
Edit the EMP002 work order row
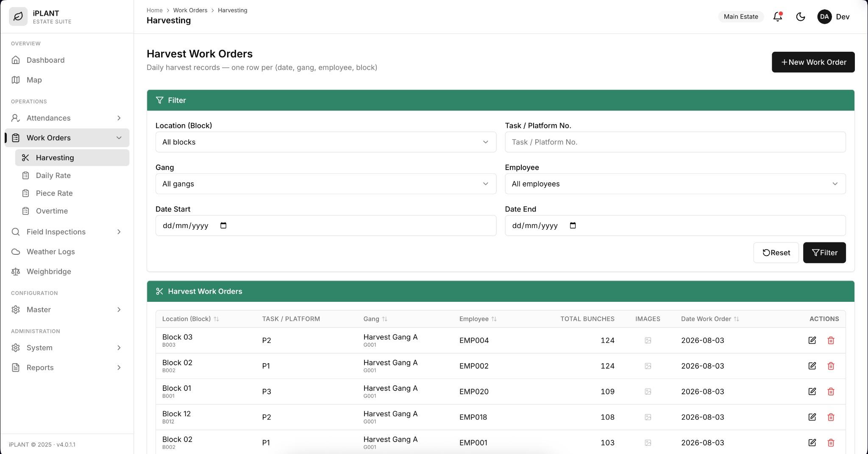tap(812, 366)
